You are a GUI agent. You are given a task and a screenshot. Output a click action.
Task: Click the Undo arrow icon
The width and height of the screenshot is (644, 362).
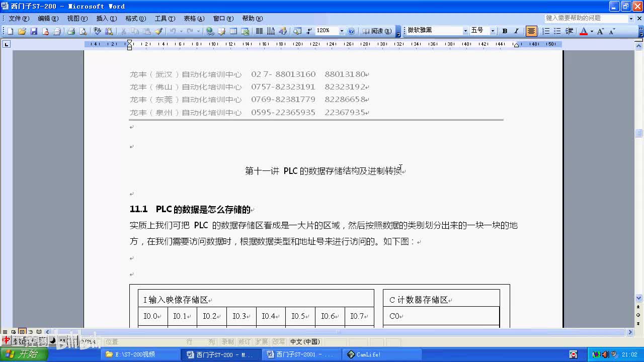[x=173, y=31]
